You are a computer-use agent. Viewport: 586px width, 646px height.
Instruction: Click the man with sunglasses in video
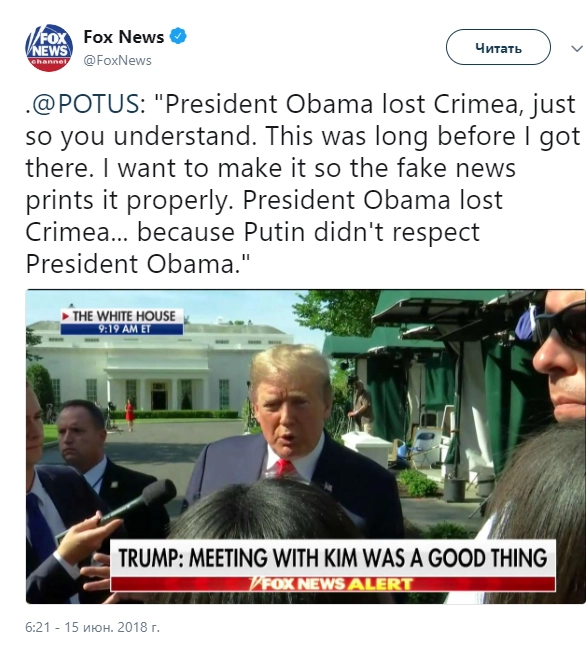(x=559, y=357)
